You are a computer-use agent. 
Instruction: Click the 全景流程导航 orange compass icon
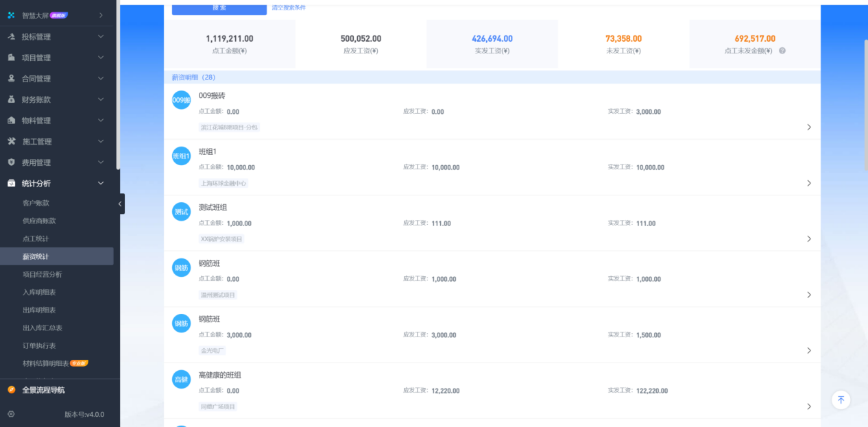tap(11, 390)
